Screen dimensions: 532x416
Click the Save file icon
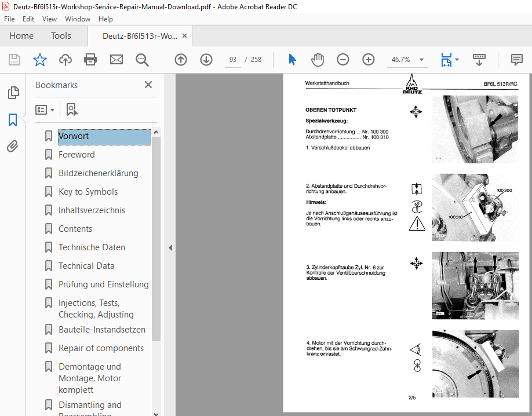(14, 60)
